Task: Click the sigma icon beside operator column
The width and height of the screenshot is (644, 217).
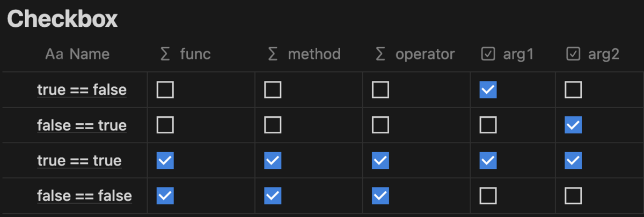Action: [x=380, y=54]
